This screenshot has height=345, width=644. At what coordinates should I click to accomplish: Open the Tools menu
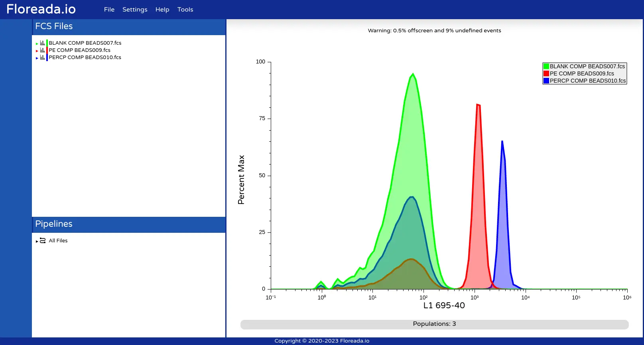(185, 10)
